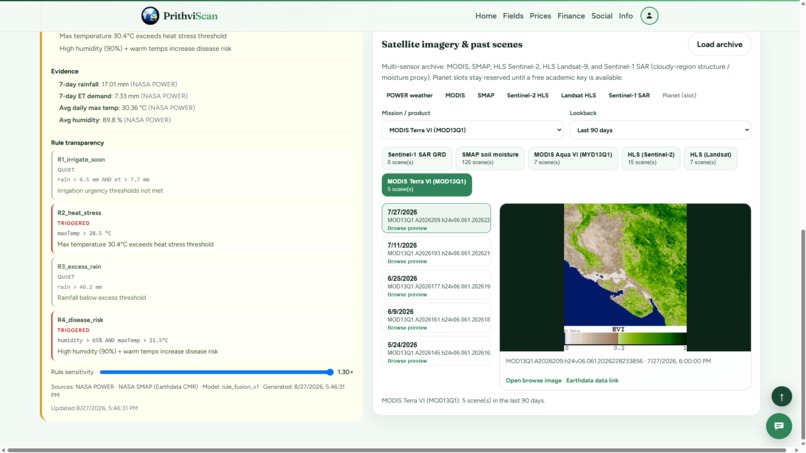
Task: Select the Sentinel-1 SAR tab
Action: point(629,95)
